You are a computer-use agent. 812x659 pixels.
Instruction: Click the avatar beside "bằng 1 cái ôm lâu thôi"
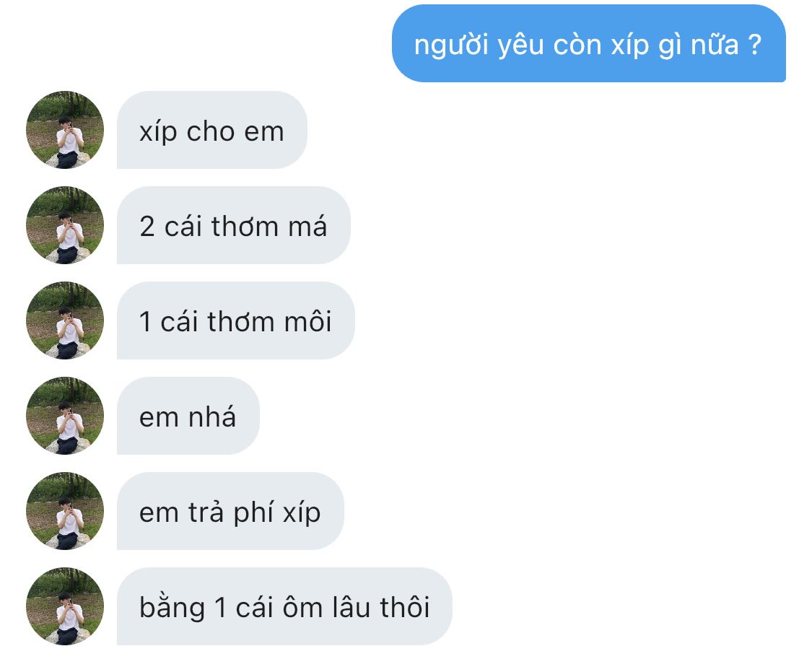(x=65, y=606)
